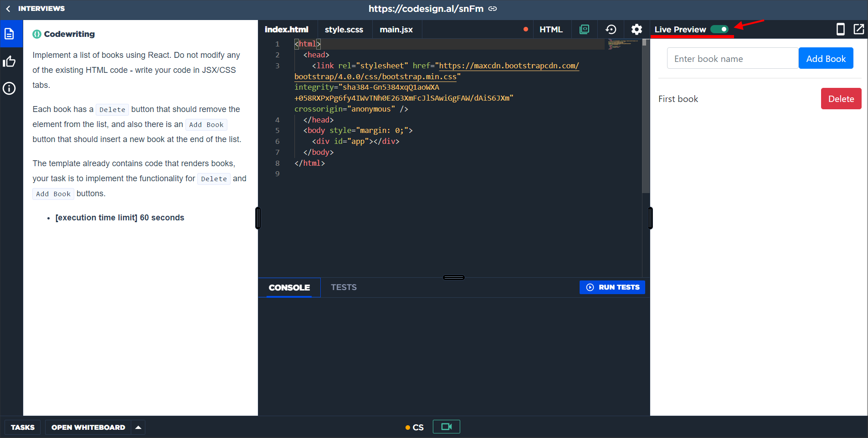Click line number 5 in gutter
This screenshot has width=868, height=438.
coord(277,131)
